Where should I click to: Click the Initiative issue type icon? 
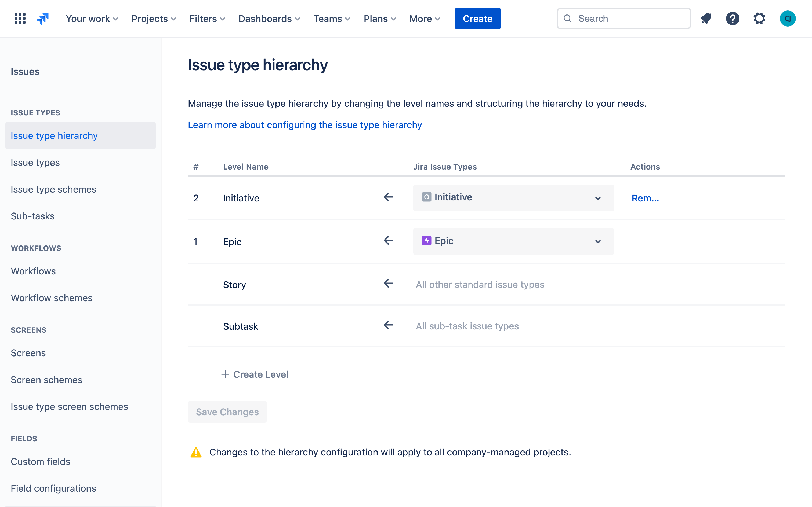(426, 197)
